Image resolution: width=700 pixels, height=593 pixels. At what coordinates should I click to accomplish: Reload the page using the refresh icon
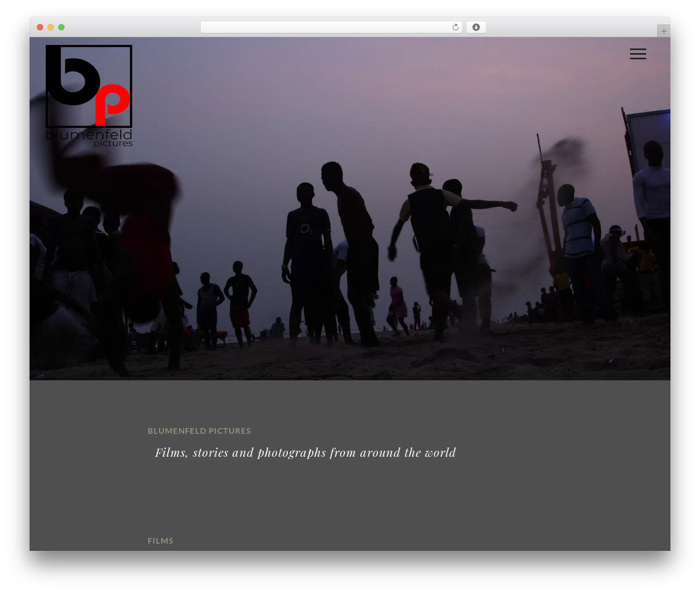(x=455, y=27)
